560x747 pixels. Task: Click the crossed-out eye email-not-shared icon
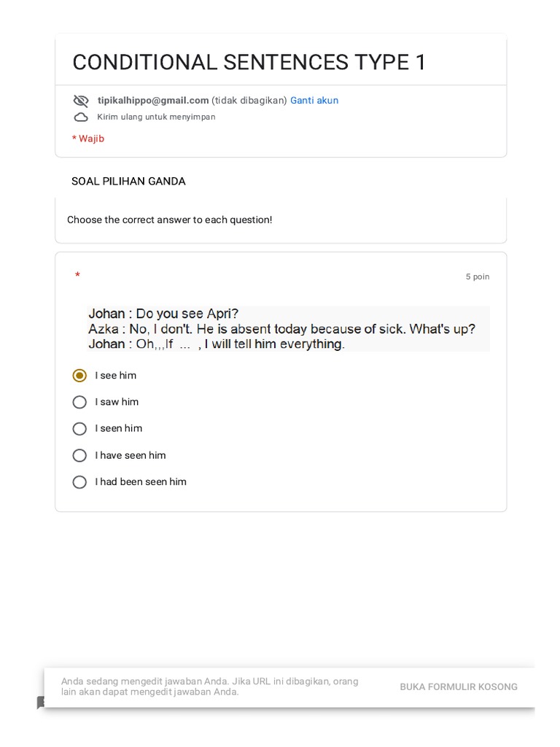81,101
